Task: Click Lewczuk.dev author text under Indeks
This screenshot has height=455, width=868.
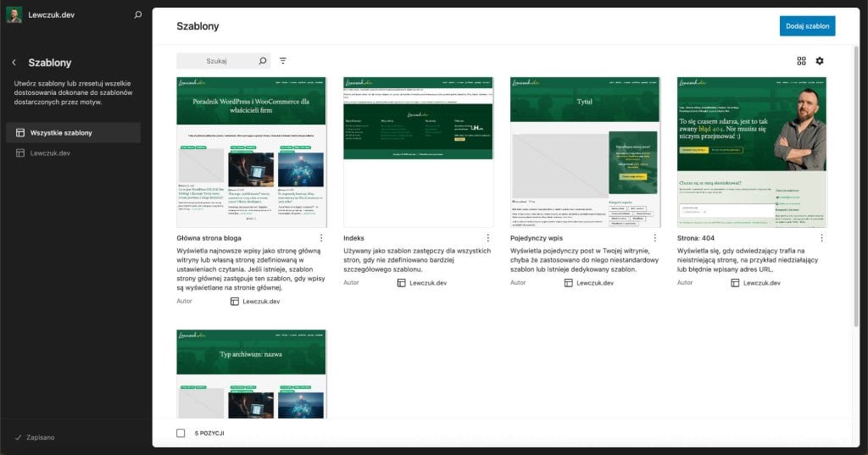Action: tap(428, 283)
